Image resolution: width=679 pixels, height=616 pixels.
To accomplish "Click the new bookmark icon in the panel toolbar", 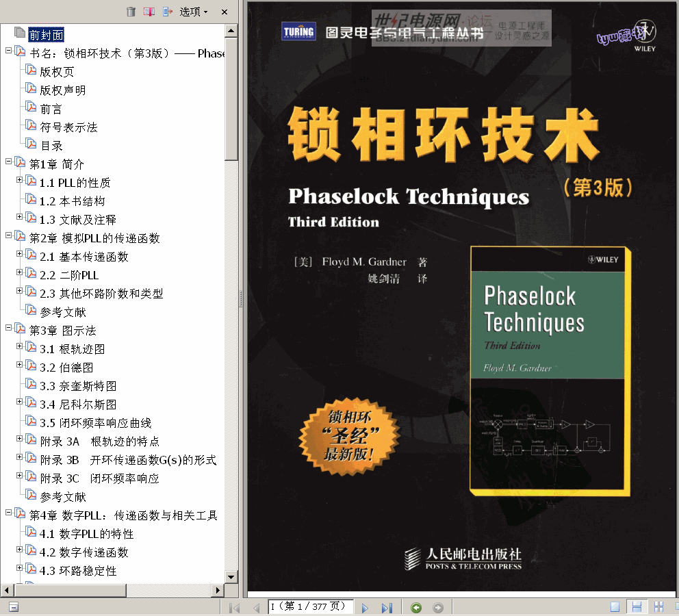I will [149, 12].
